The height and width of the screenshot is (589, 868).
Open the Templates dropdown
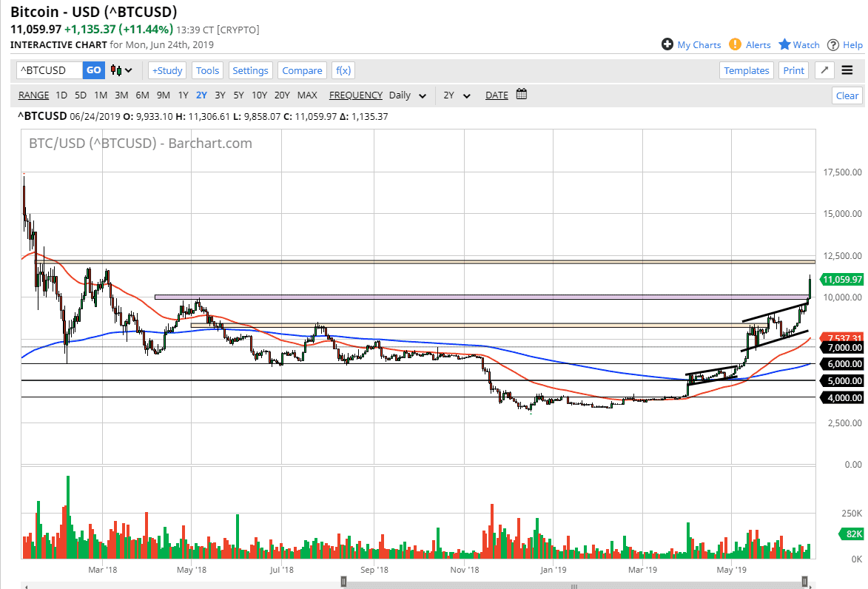(x=746, y=70)
